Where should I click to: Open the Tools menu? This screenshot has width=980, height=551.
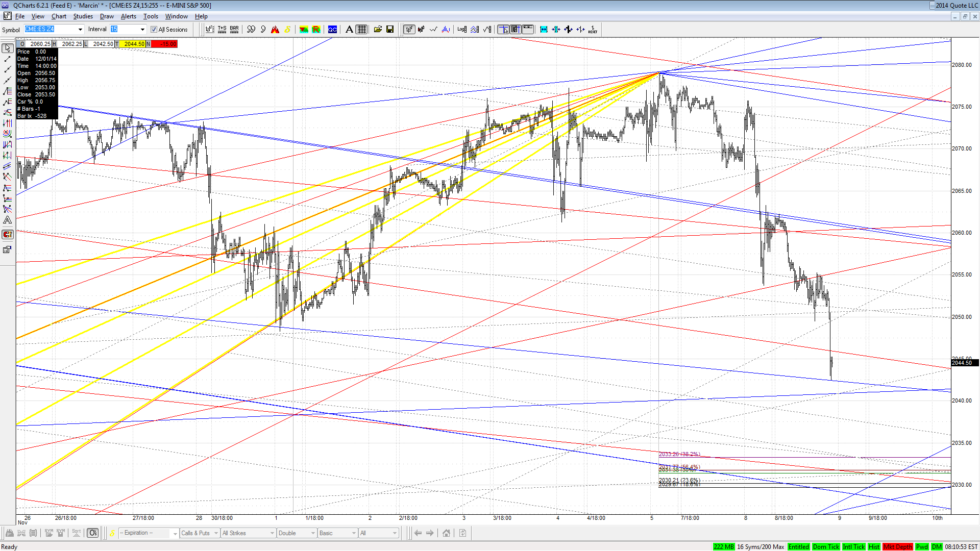(x=151, y=16)
